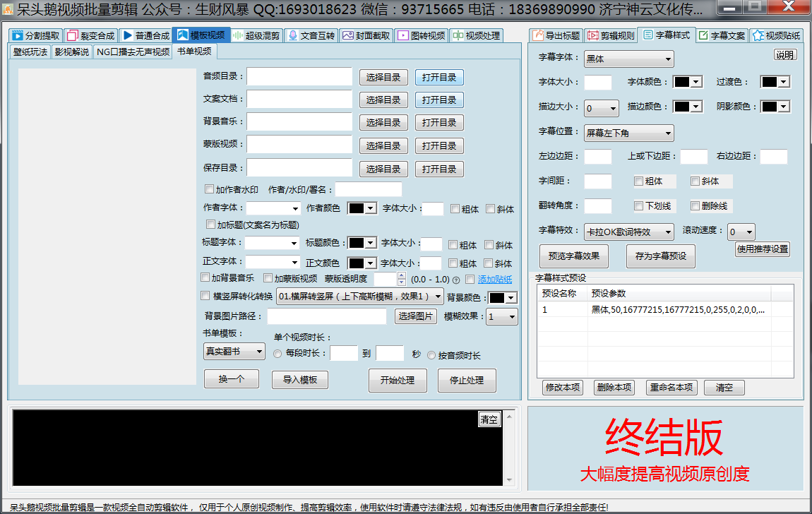The width and height of the screenshot is (812, 514).
Task: Open the 字幕位置 屏幕左下角 dropdown
Action: (628, 133)
